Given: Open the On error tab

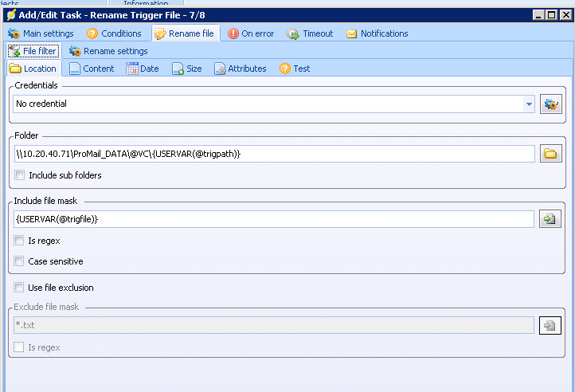Looking at the screenshot, I should click(x=252, y=33).
